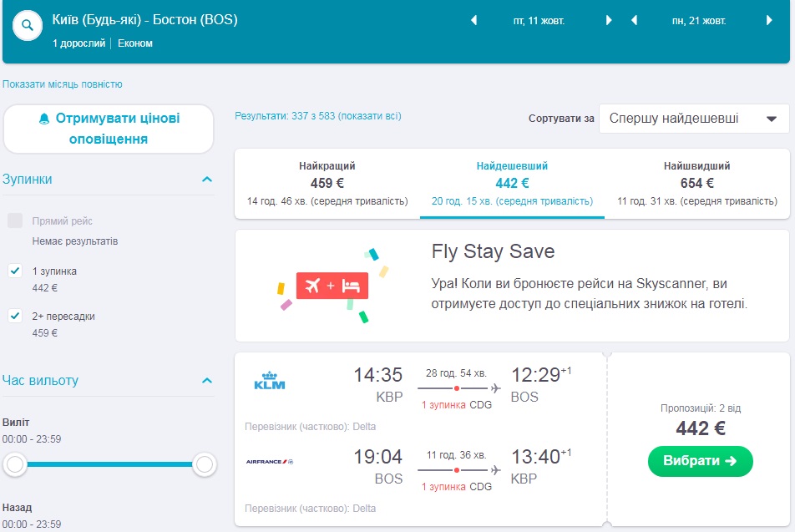The width and height of the screenshot is (795, 532).
Task: Click Fly Stay Save flight-hotel icon
Action: [333, 286]
